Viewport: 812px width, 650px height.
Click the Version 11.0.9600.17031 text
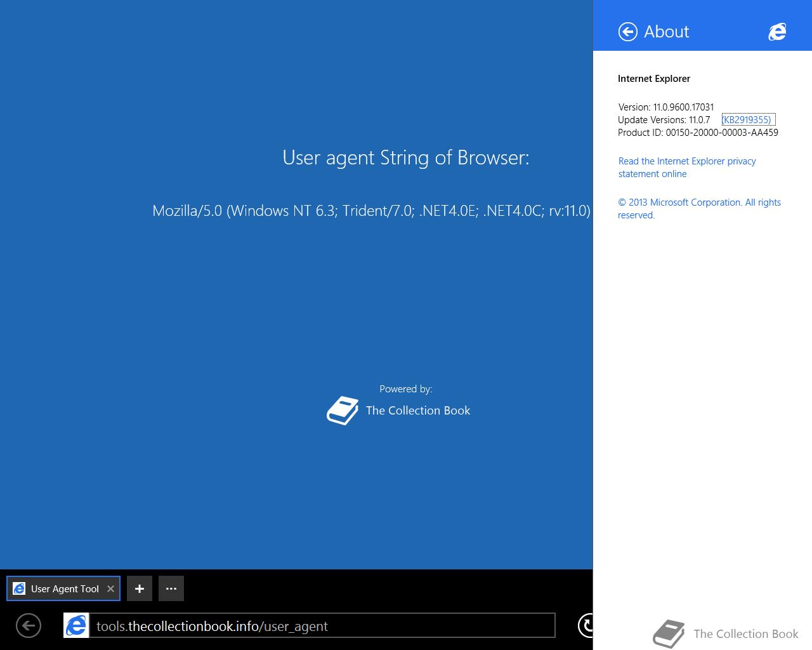666,107
